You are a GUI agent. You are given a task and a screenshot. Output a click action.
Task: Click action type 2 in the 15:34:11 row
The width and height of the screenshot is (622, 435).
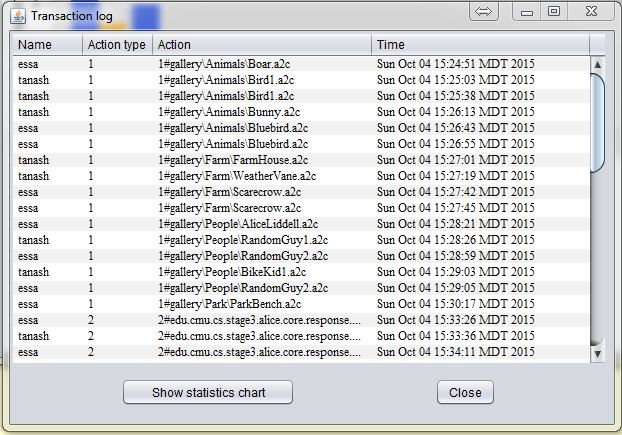(91, 352)
